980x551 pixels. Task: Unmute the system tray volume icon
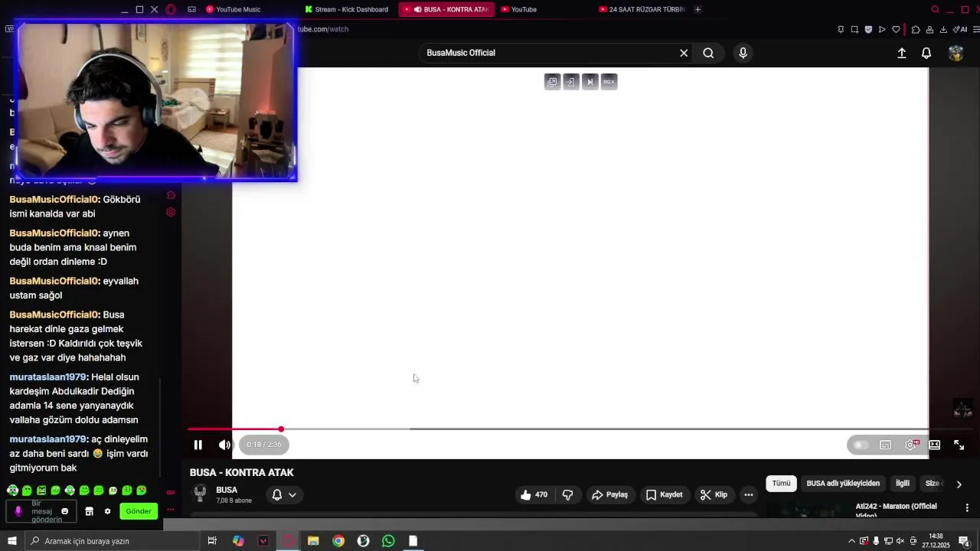tap(900, 541)
